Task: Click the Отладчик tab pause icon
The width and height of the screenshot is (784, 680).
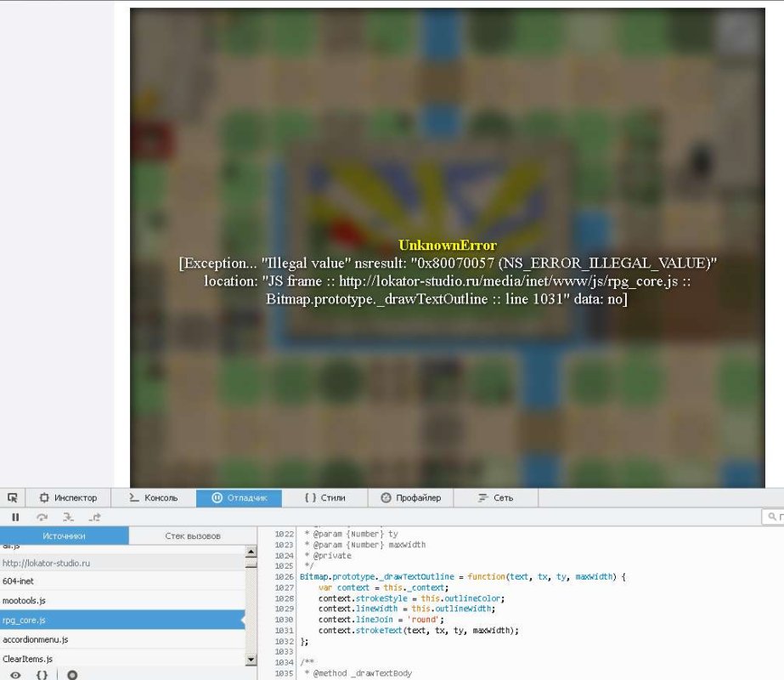Action: click(x=217, y=498)
